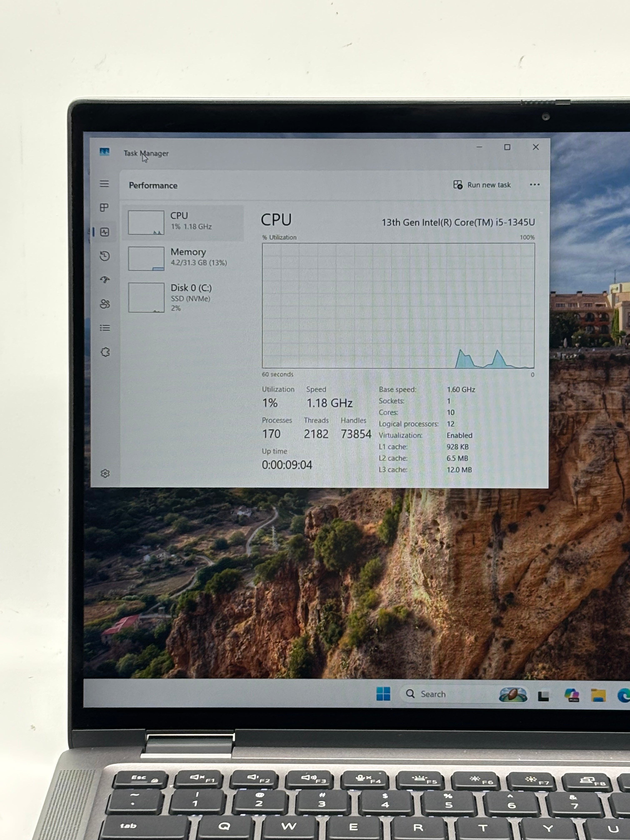The image size is (630, 840).
Task: Go to the Startup apps page icon
Action: [x=105, y=280]
